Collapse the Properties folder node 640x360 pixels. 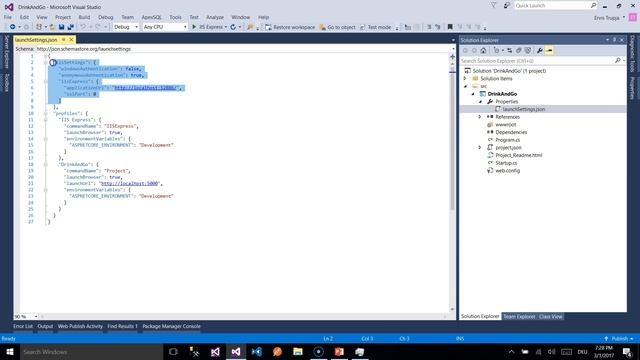[480, 102]
